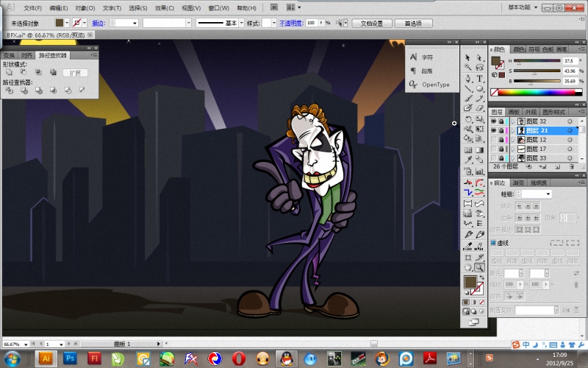
Task: Open the 样式 style dropdown
Action: coord(273,23)
